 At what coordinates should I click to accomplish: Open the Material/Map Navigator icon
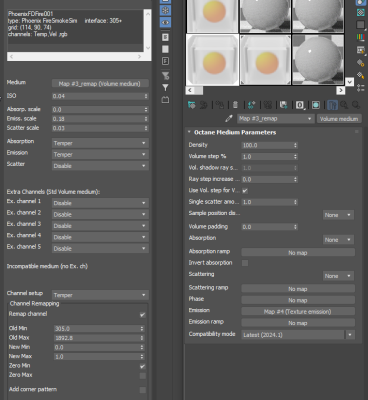(x=360, y=88)
